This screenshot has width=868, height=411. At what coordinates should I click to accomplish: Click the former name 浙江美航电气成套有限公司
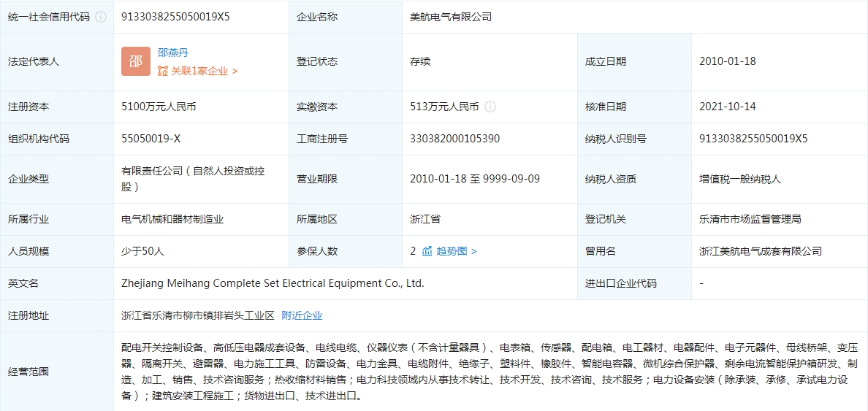tap(760, 251)
